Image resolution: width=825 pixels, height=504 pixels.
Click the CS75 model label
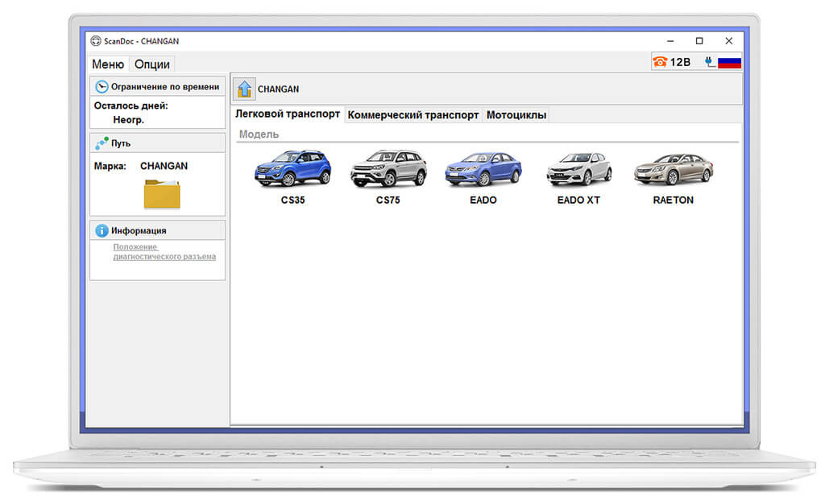point(388,200)
